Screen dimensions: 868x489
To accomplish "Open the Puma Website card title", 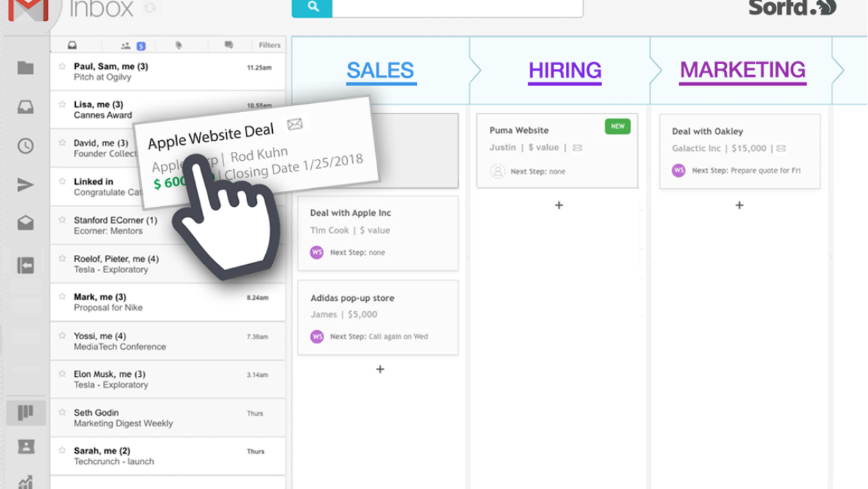I will [x=519, y=130].
